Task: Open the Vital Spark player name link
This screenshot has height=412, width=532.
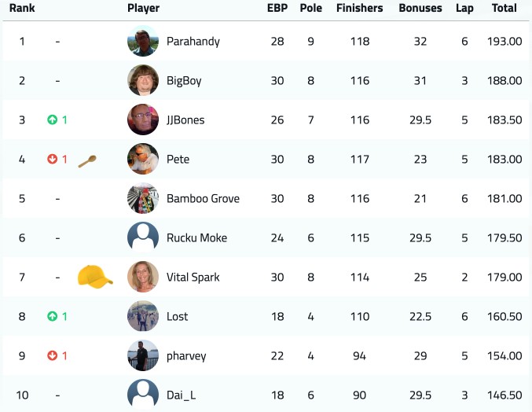Action: pos(193,278)
